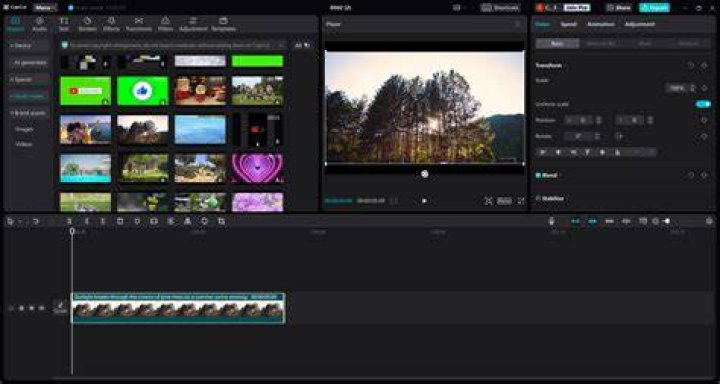Toggle the Blend checkbox

point(538,175)
